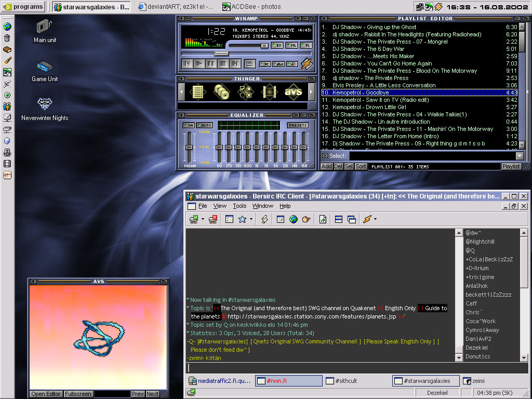Toggle ML media library button

click(292, 46)
